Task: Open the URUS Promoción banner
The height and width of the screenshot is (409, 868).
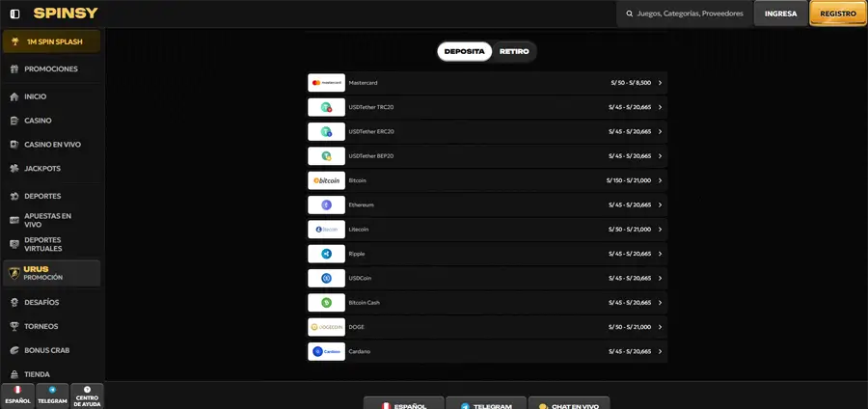Action: tap(51, 273)
